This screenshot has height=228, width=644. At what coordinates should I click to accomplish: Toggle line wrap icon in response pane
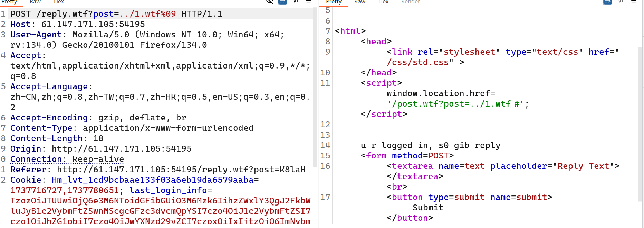[607, 1]
